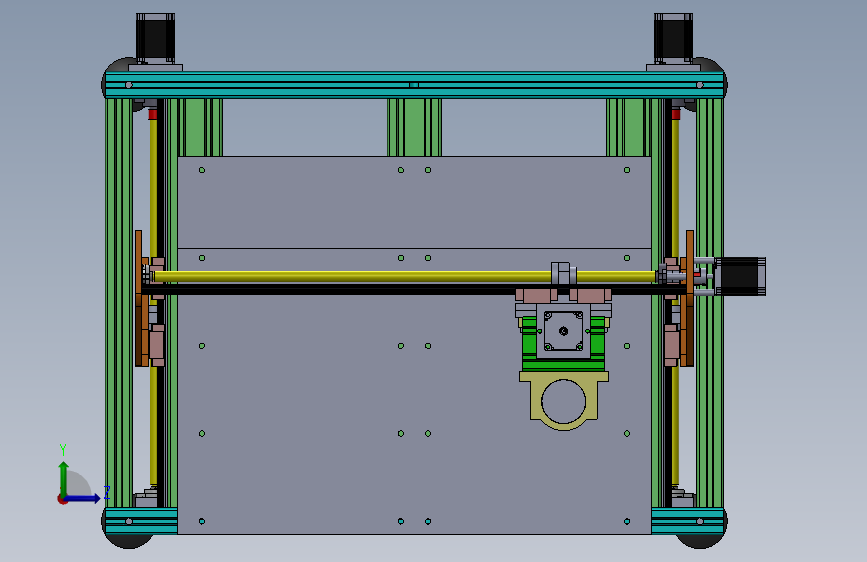Select the horizontal yellow lead screw
Screen dimensions: 867x562
404,277
